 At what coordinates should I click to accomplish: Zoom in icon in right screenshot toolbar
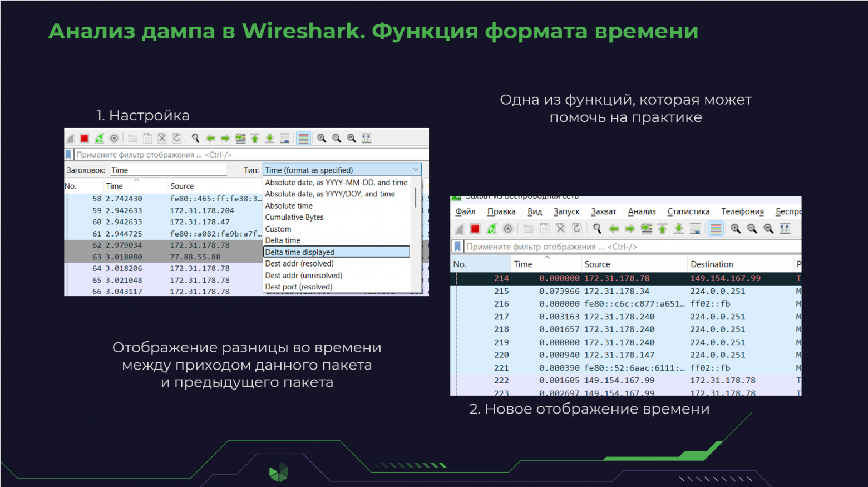click(736, 229)
